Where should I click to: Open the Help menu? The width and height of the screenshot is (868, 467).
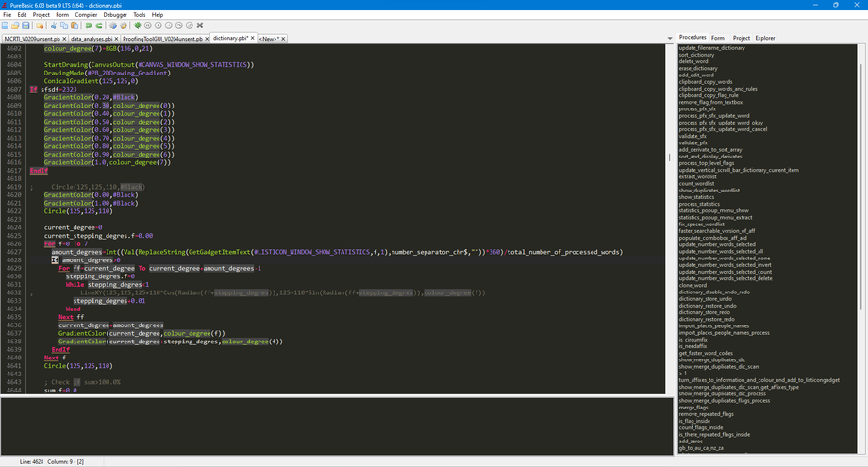(x=158, y=15)
